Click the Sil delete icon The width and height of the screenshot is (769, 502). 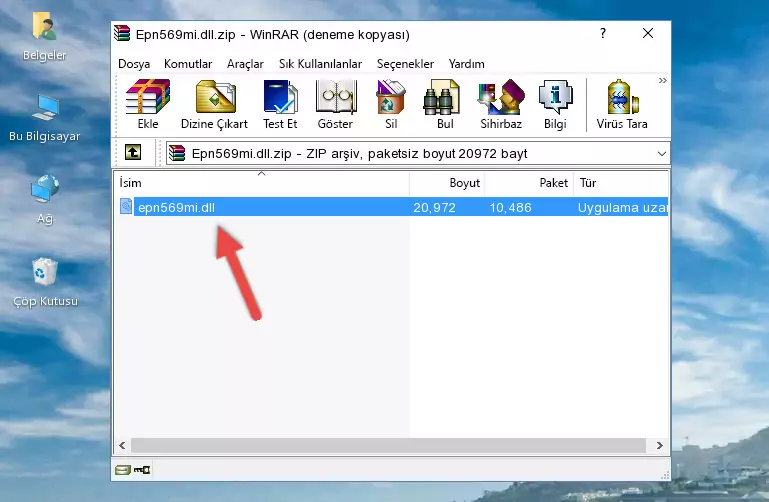pyautogui.click(x=391, y=104)
